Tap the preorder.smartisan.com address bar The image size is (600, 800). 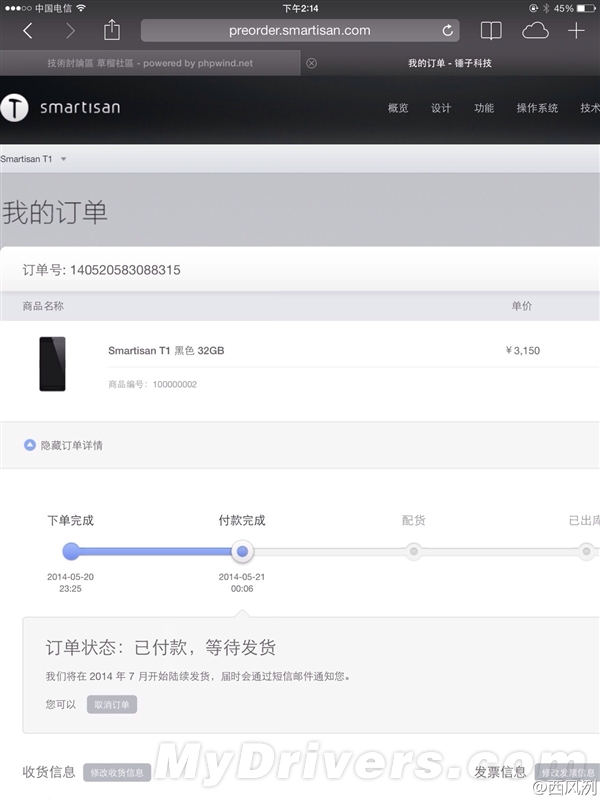[x=300, y=31]
